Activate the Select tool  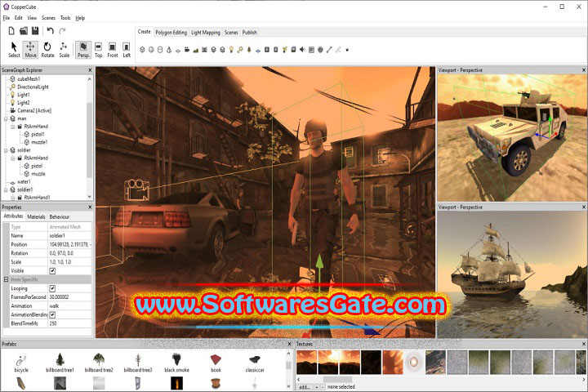click(x=14, y=50)
